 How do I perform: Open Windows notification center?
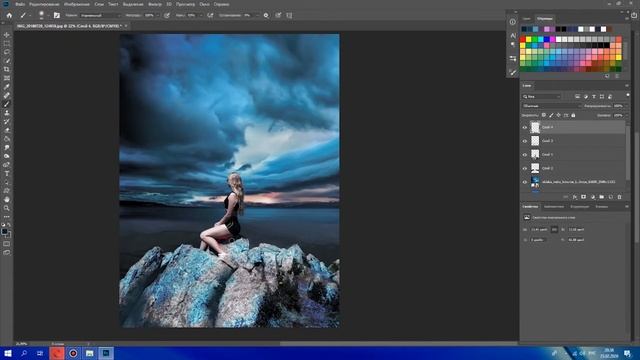[x=627, y=353]
